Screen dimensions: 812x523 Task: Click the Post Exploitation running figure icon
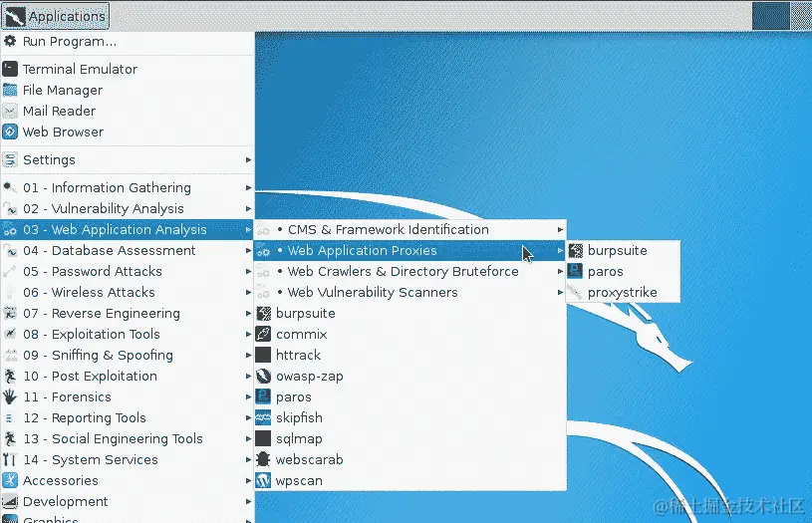point(10,376)
